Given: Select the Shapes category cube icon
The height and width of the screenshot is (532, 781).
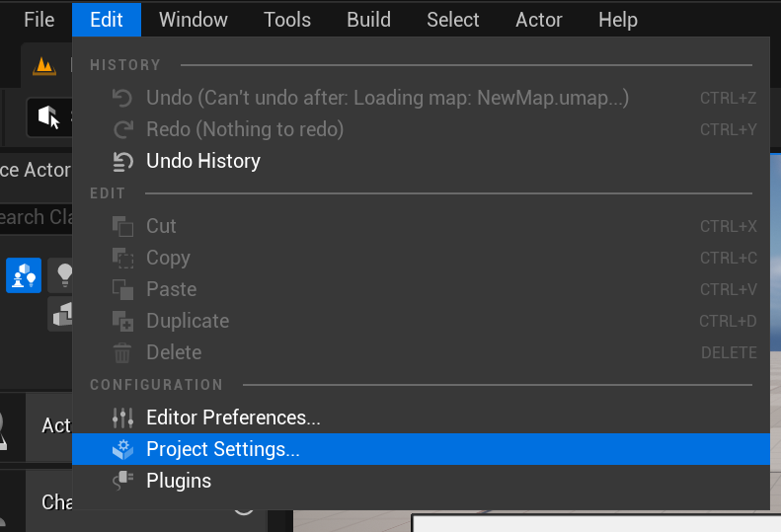Looking at the screenshot, I should point(64,314).
